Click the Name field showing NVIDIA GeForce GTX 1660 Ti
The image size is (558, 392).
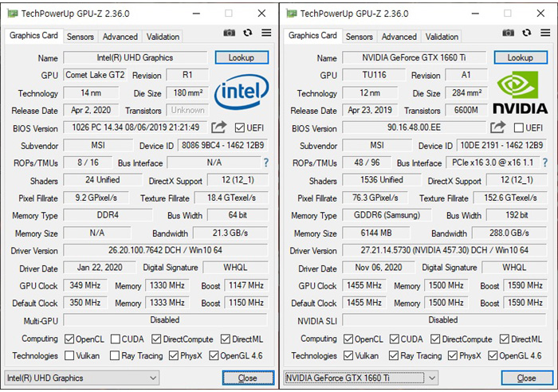click(415, 57)
